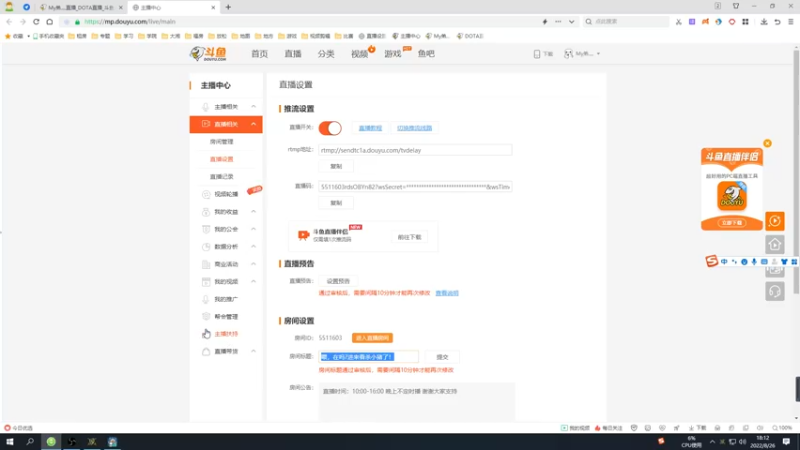
Task: Click the headset support icon in floating sidebar
Action: (774, 291)
